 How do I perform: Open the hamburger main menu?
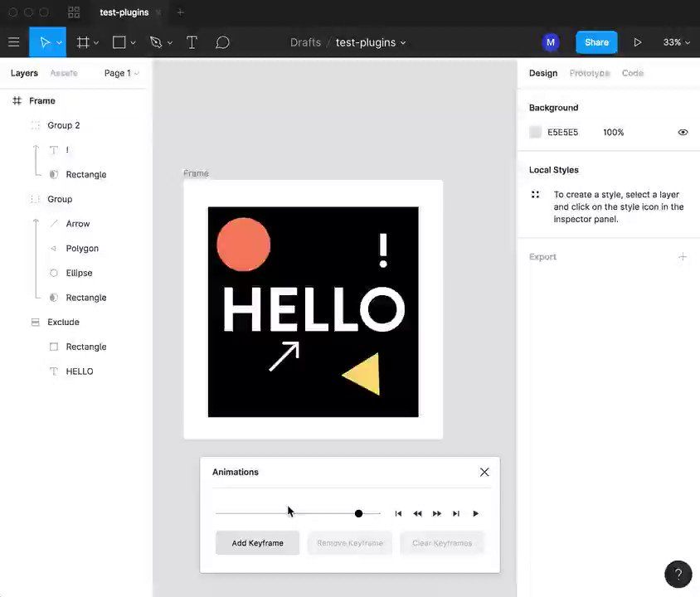click(x=14, y=42)
